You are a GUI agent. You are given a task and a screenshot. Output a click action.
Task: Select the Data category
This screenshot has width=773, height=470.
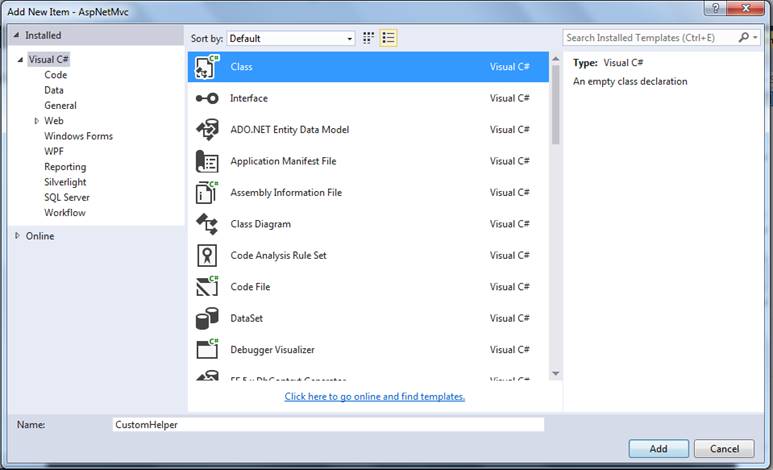[x=54, y=90]
